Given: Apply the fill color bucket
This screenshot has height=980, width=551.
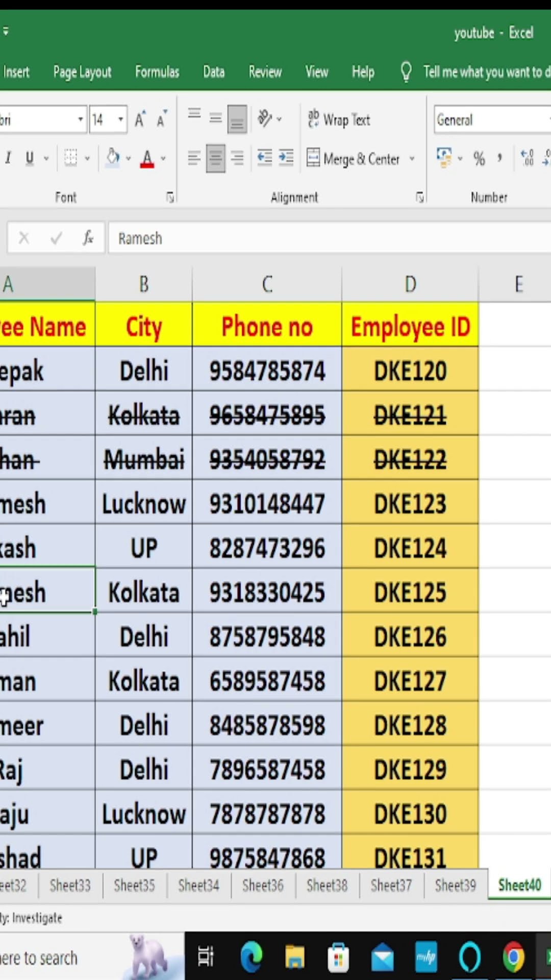Looking at the screenshot, I should click(113, 157).
